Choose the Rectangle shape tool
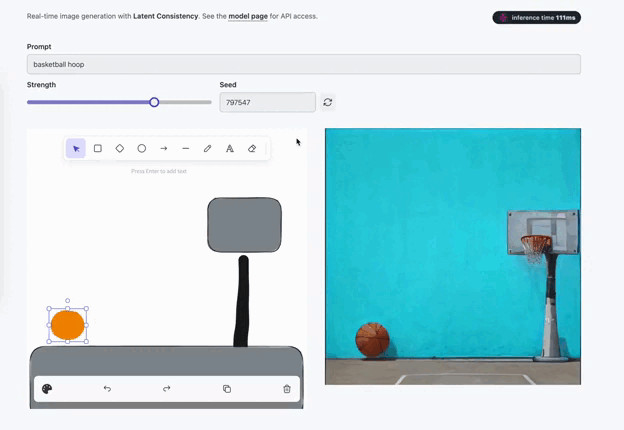The width and height of the screenshot is (624, 430). (x=98, y=149)
